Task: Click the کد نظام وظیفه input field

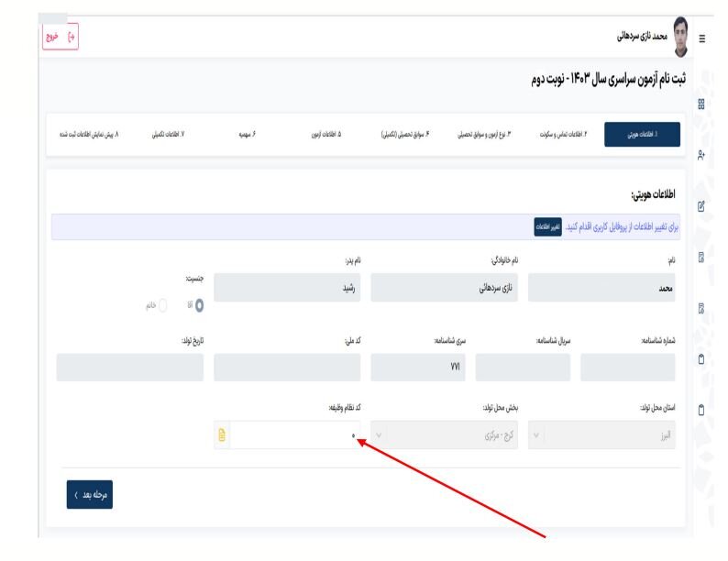Action: tap(295, 434)
